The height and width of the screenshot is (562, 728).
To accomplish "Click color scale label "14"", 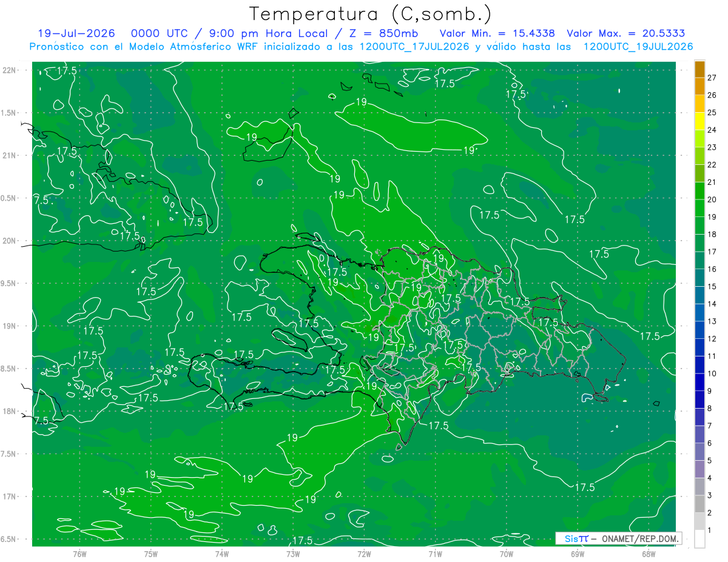I will (712, 304).
